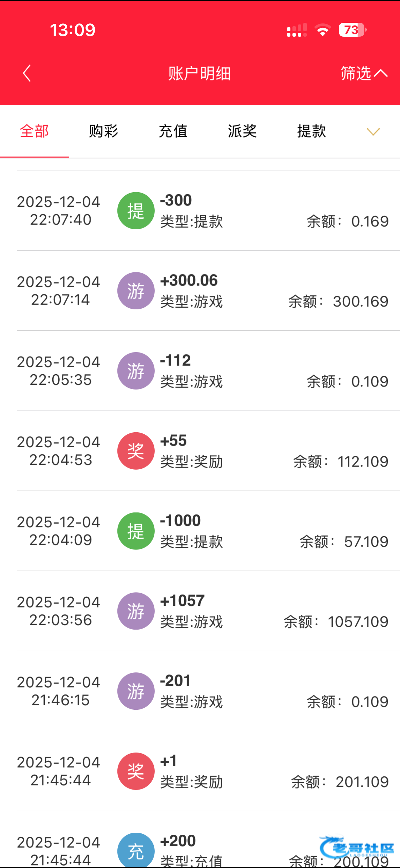400x868 pixels.
Task: Tap purple 游 icon for -201 entry
Action: click(x=136, y=691)
